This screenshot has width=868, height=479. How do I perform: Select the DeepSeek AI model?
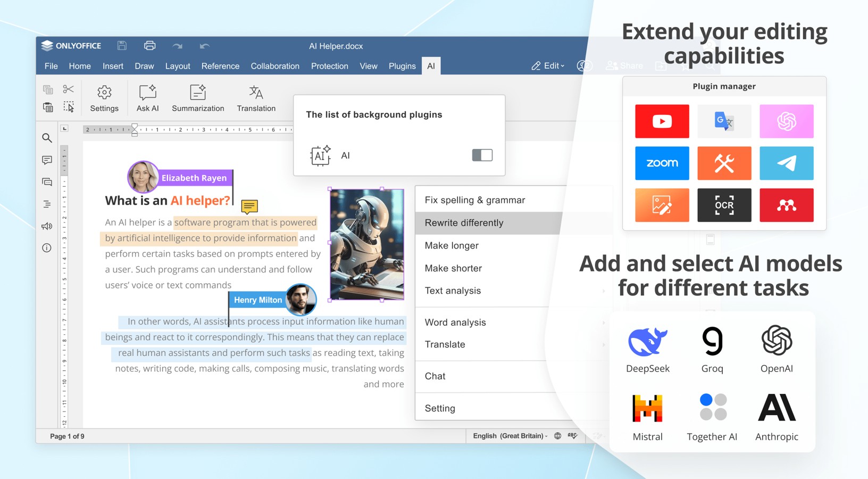pos(648,349)
